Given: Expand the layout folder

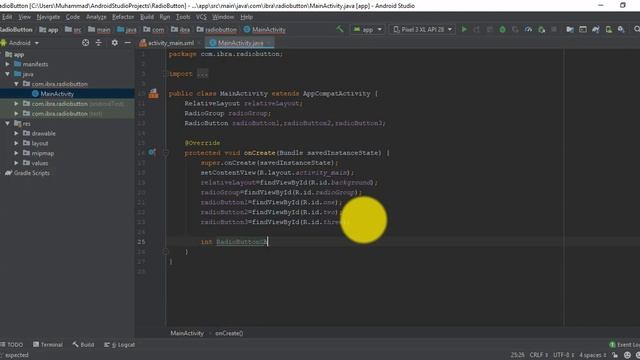Looking at the screenshot, I should coord(16,143).
